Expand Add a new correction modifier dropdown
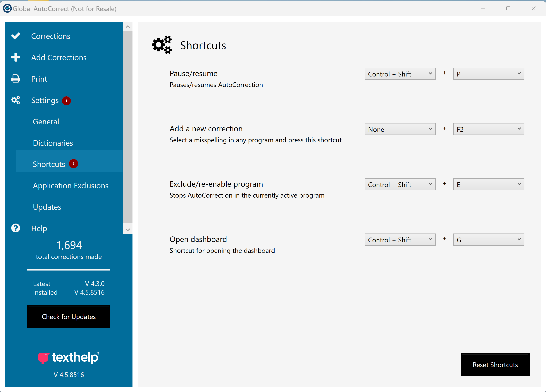Viewport: 546px width, 392px height. (400, 129)
